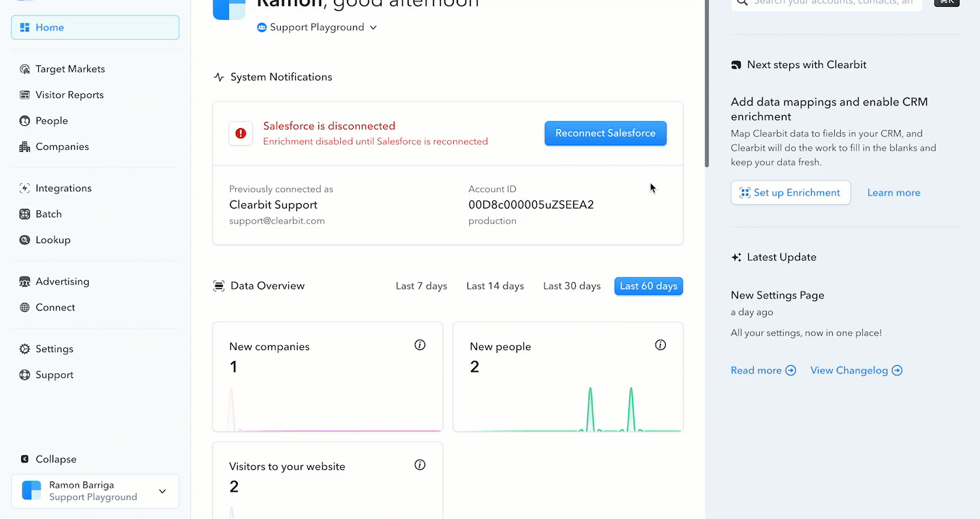This screenshot has height=519, width=980.
Task: Follow the Read more link
Action: point(763,371)
